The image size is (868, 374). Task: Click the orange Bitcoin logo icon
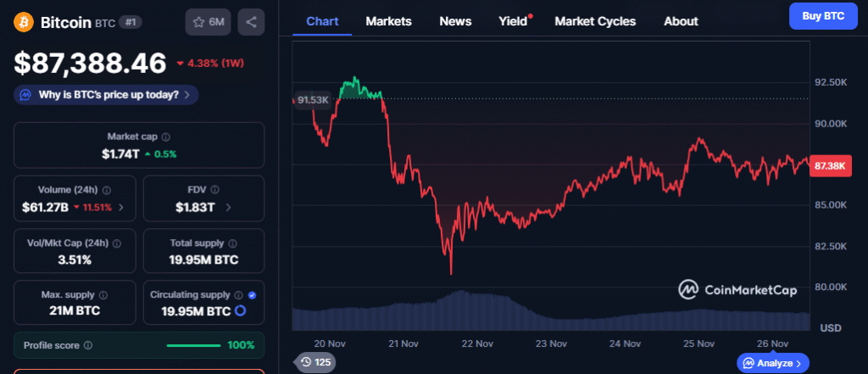[24, 22]
